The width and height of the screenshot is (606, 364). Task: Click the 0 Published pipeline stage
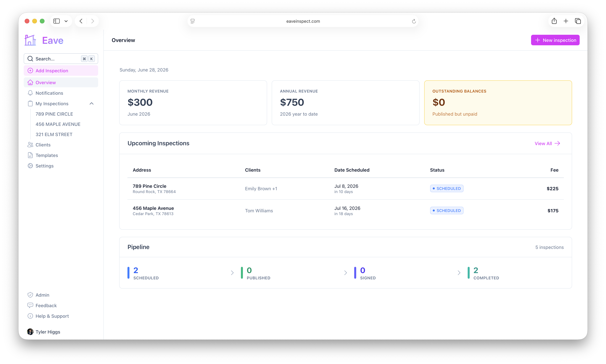click(x=256, y=273)
